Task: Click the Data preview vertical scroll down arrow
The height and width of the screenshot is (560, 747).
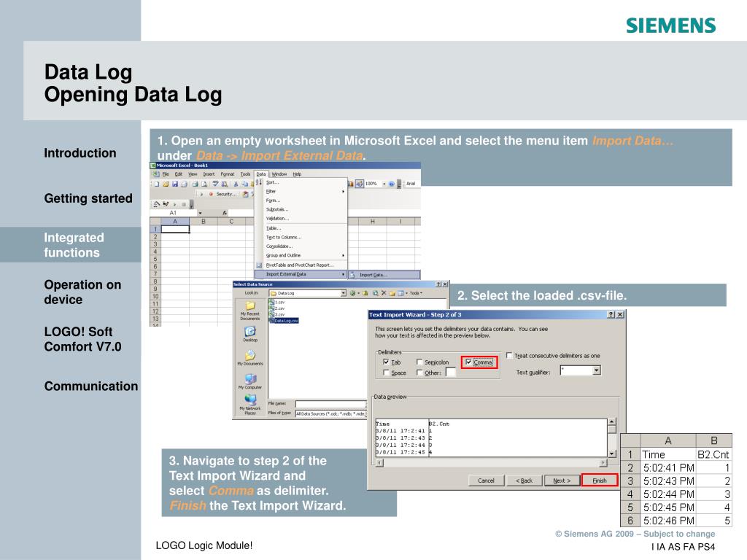Action: [x=612, y=454]
